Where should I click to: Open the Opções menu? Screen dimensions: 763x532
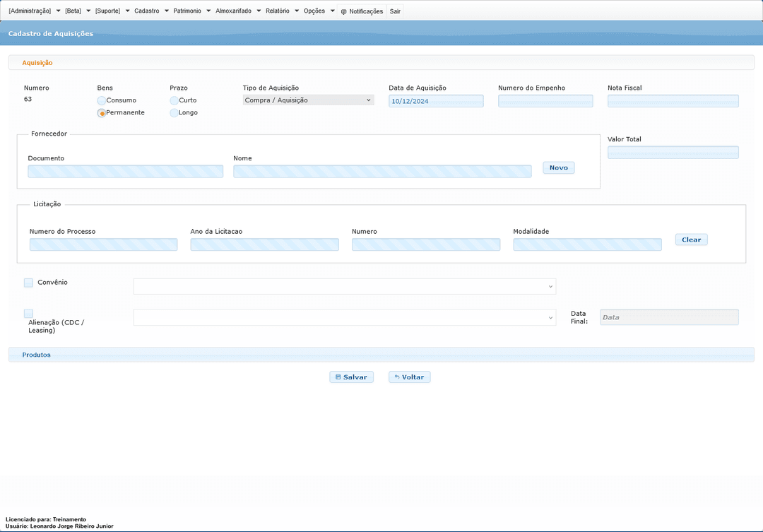314,11
